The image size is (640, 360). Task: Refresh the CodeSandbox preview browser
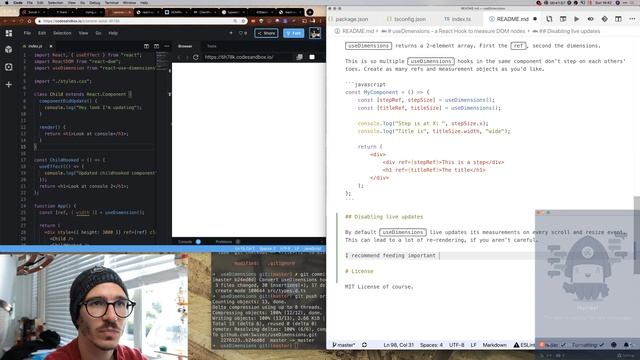pos(196,57)
